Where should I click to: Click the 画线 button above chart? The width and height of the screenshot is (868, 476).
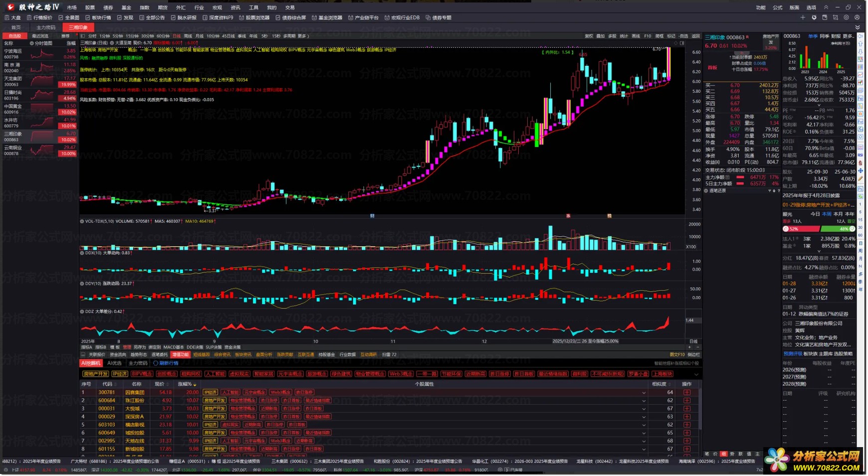(x=636, y=36)
